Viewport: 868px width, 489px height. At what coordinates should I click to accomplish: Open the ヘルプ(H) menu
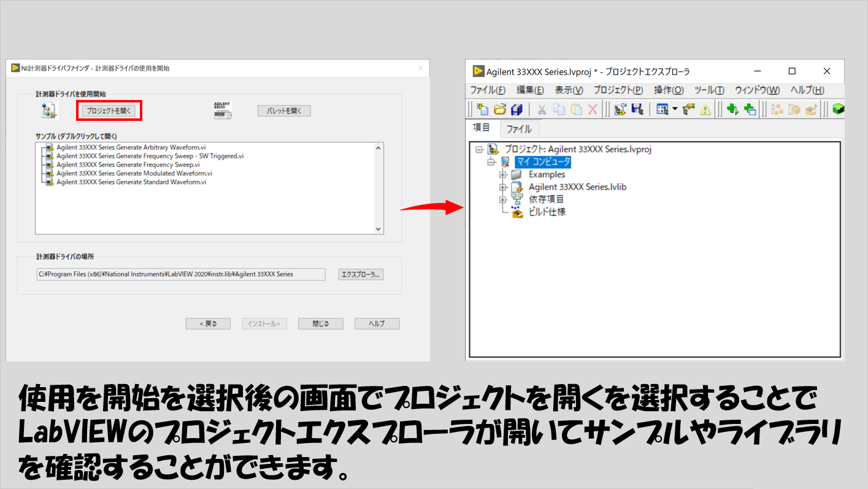coord(807,90)
